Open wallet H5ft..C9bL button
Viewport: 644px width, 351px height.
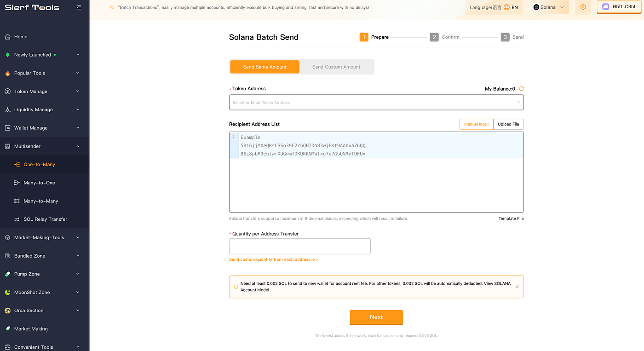[x=619, y=7]
